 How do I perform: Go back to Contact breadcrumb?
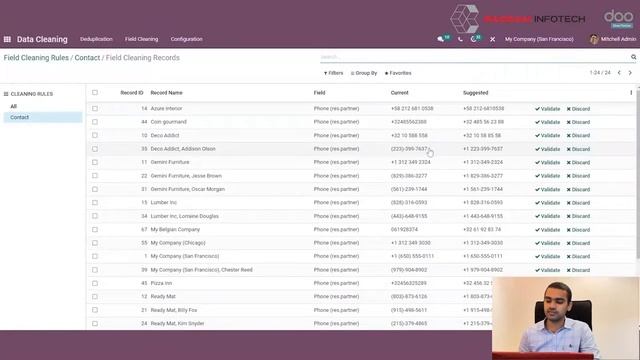87,58
